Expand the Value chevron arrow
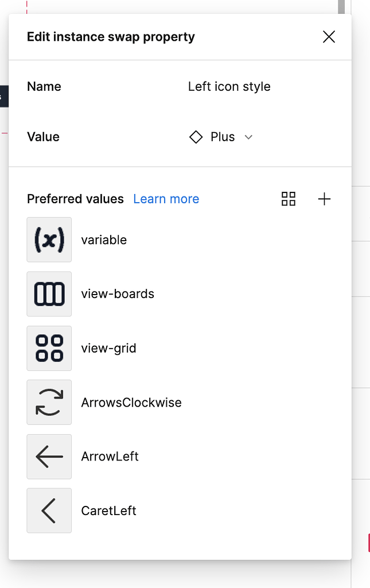Image resolution: width=370 pixels, height=588 pixels. (248, 137)
